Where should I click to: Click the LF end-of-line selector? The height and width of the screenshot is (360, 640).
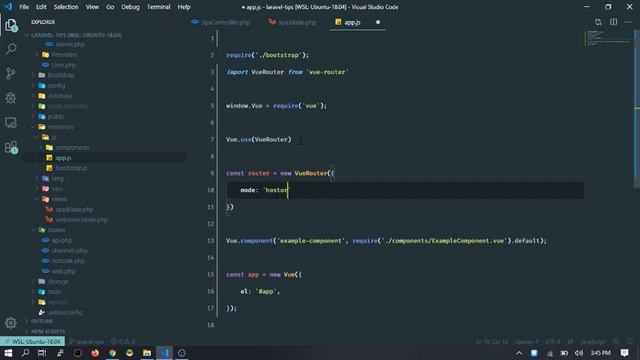(570, 342)
